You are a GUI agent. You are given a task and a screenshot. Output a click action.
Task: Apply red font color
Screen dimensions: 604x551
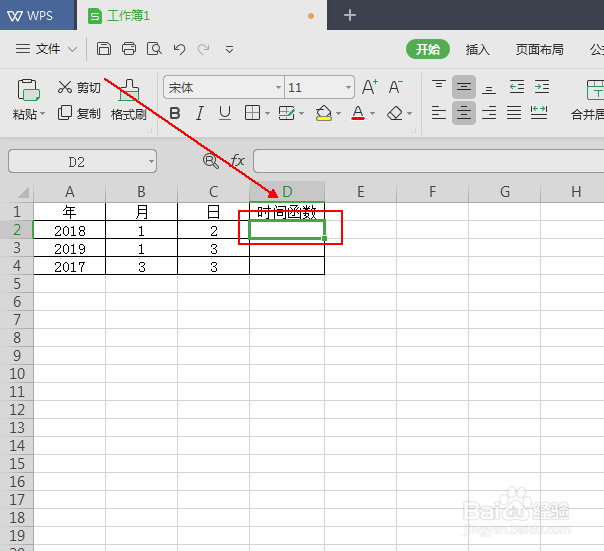pyautogui.click(x=358, y=113)
